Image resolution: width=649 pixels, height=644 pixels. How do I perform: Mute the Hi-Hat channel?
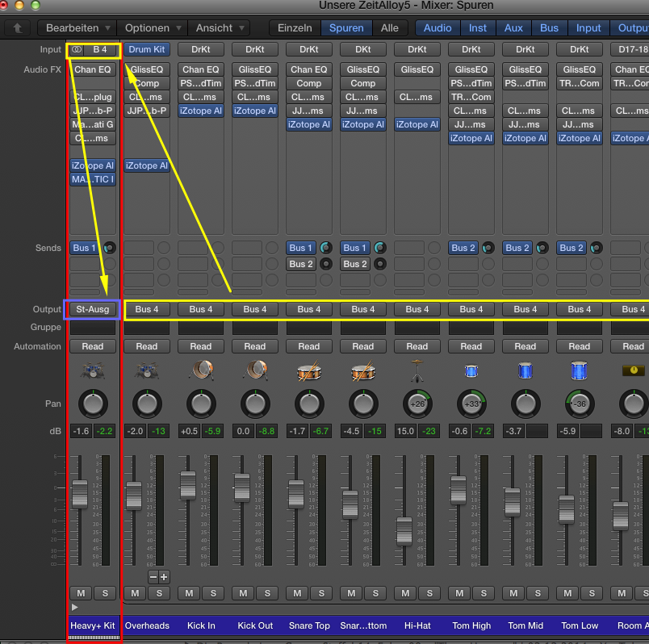tap(405, 593)
